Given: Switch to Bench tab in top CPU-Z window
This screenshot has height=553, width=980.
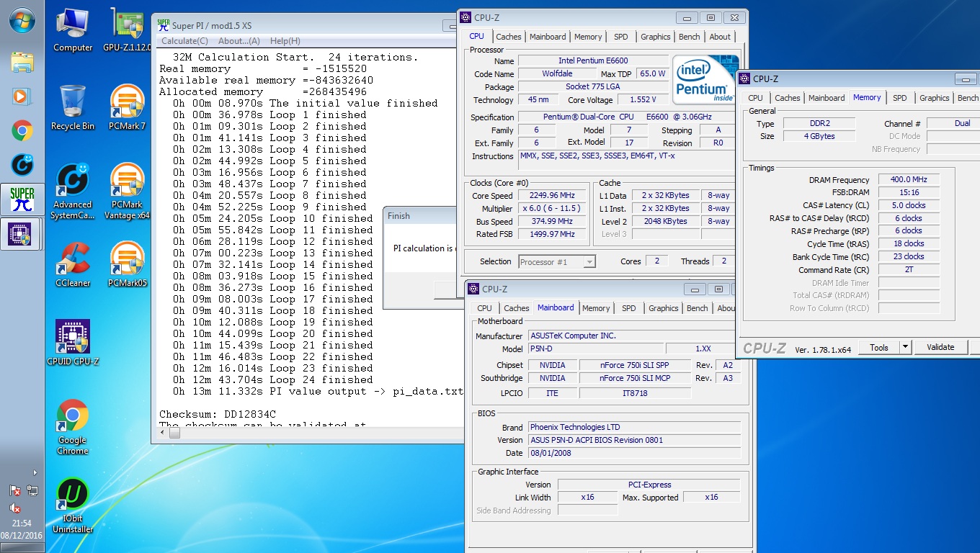Looking at the screenshot, I should (x=690, y=37).
